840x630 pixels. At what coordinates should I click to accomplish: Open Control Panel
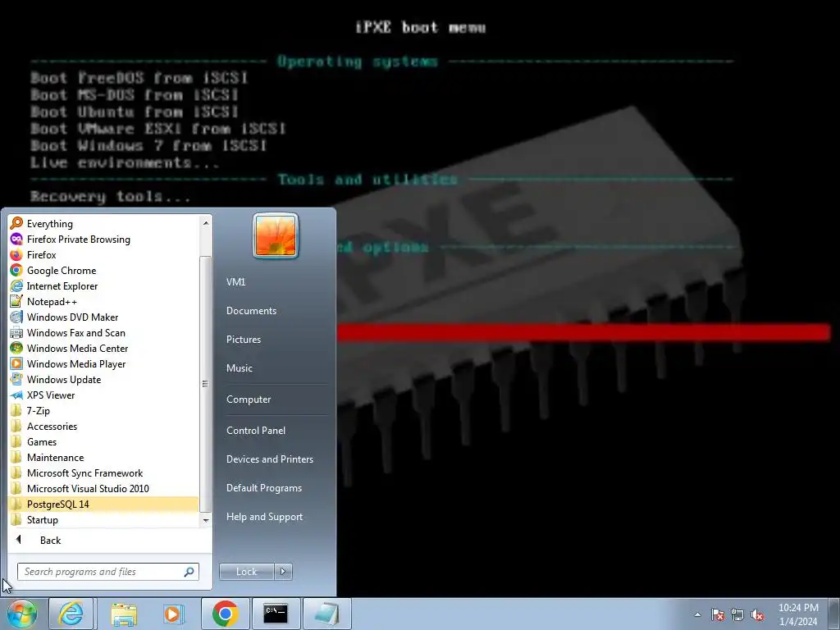[x=256, y=430]
